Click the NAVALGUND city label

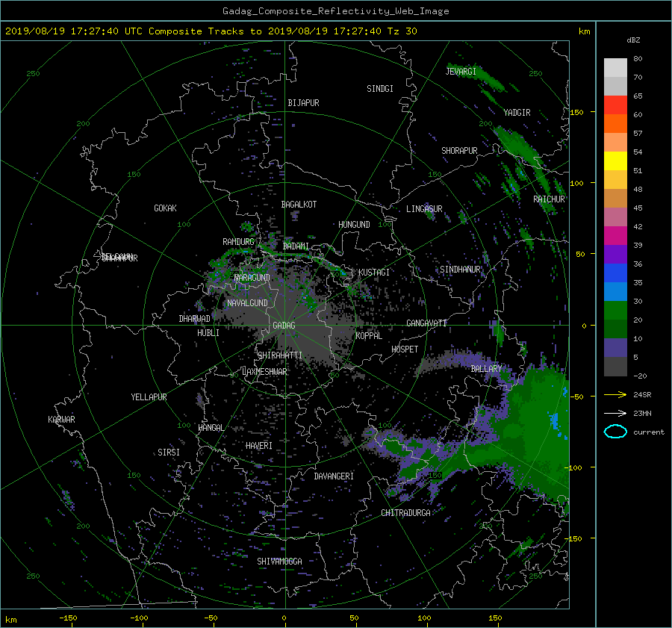point(247,303)
